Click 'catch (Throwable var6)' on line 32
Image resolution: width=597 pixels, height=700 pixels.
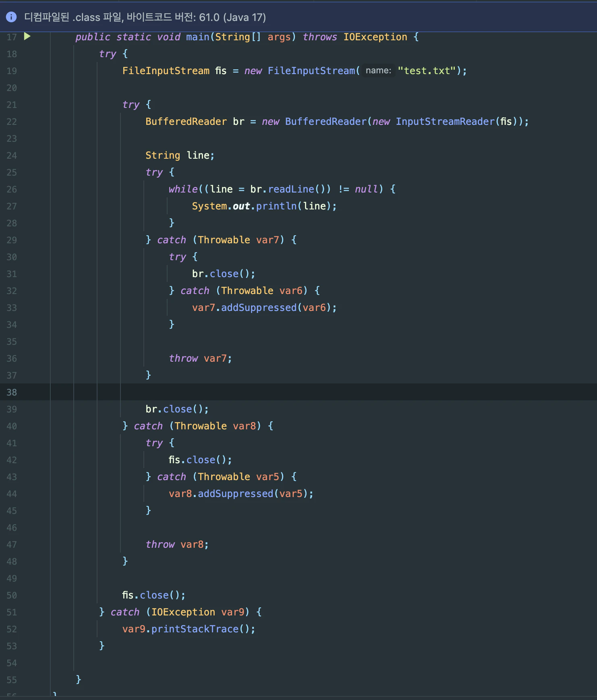point(244,291)
